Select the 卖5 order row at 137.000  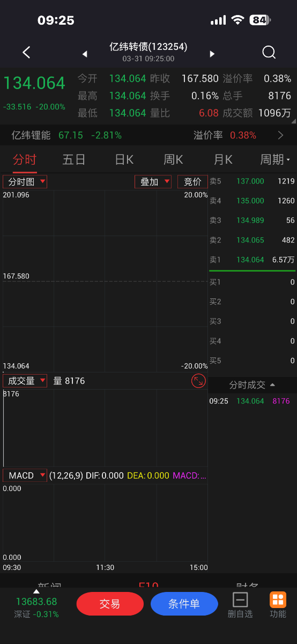pos(252,181)
